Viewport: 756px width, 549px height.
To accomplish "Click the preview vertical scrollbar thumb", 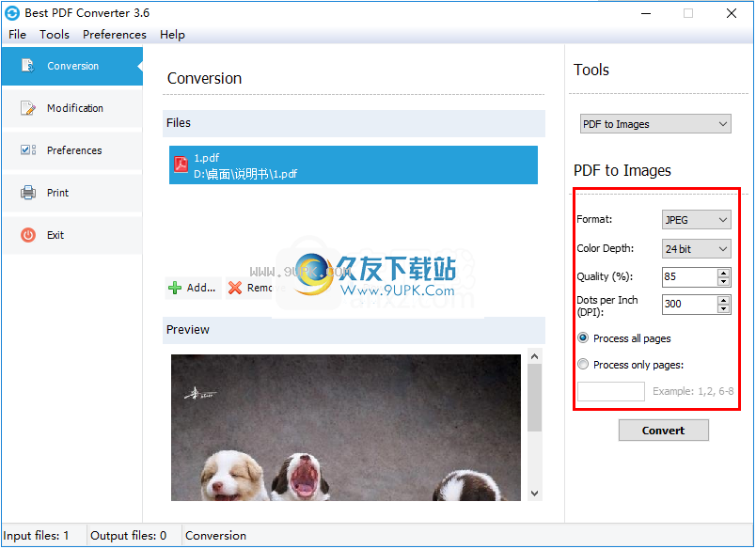I will (x=534, y=398).
